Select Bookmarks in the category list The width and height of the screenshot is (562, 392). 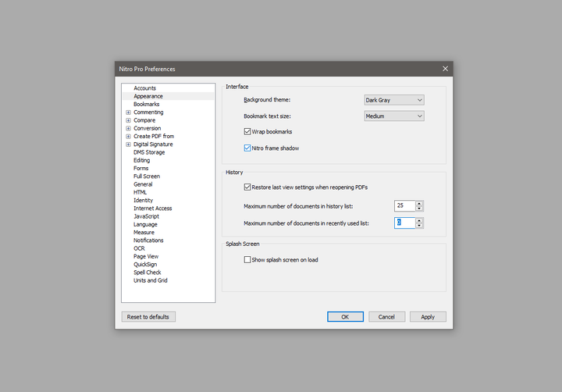coord(146,105)
